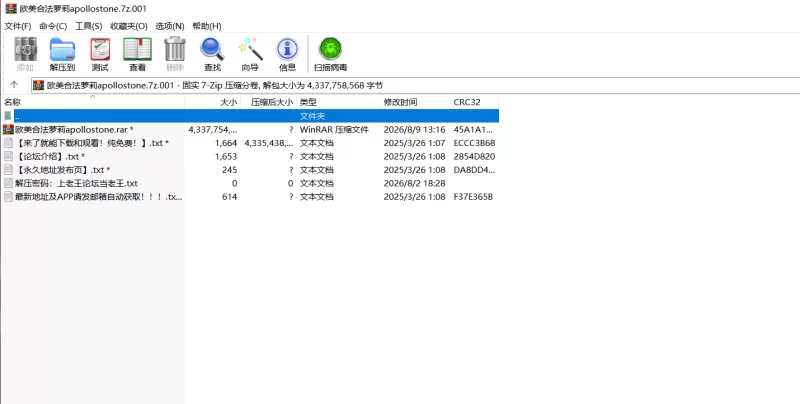Click the date 2025/3/26 1:07
Screen dimensions: 800x404
(414, 143)
